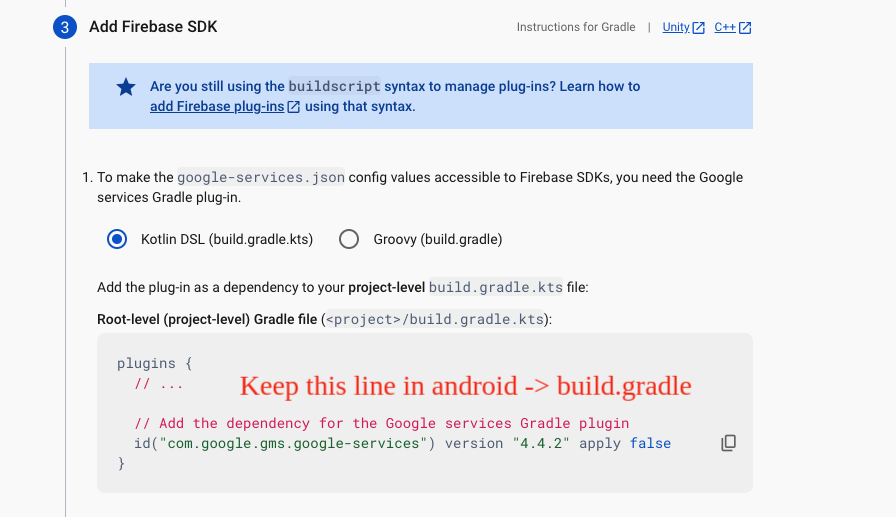
Task: Click the step 3 number circle
Action: tap(65, 27)
